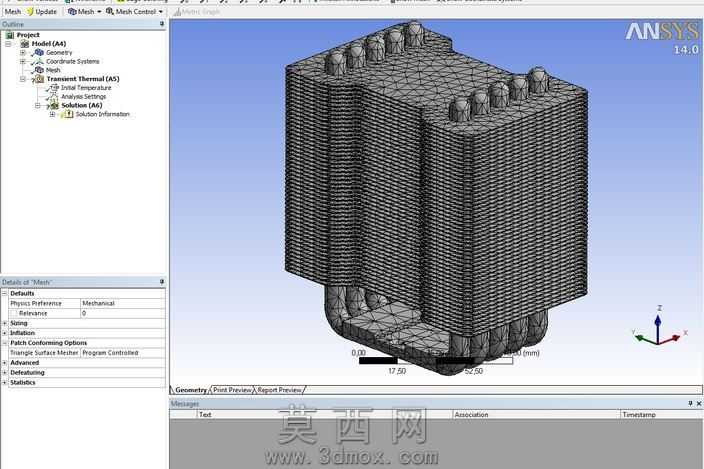The width and height of the screenshot is (704, 469).
Task: Click the Triangle Surface Mesher label cell
Action: 44,353
